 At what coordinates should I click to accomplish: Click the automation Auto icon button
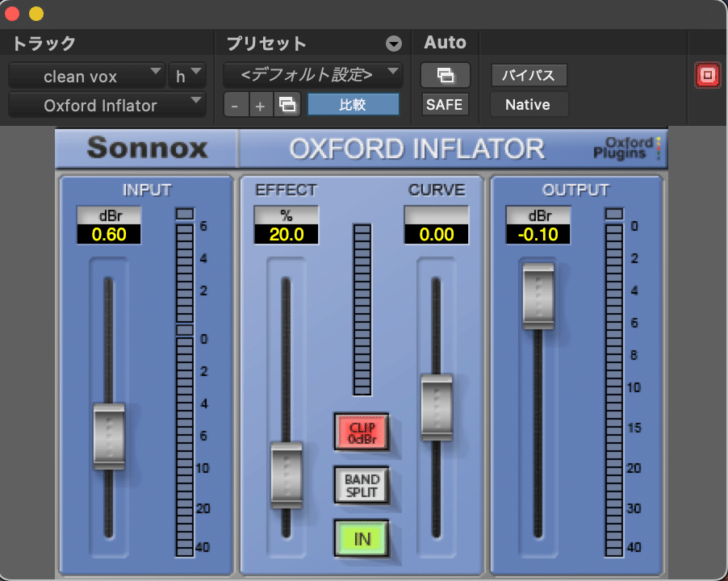coord(445,75)
